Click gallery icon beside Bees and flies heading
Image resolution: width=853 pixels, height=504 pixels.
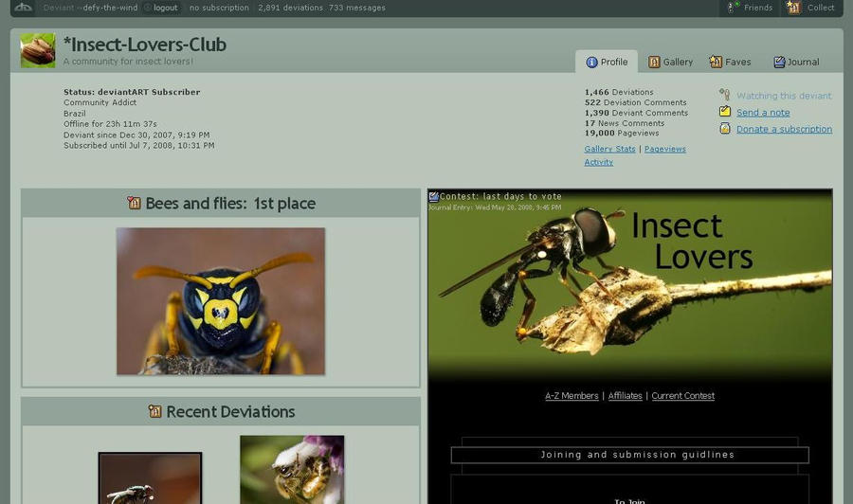(134, 203)
